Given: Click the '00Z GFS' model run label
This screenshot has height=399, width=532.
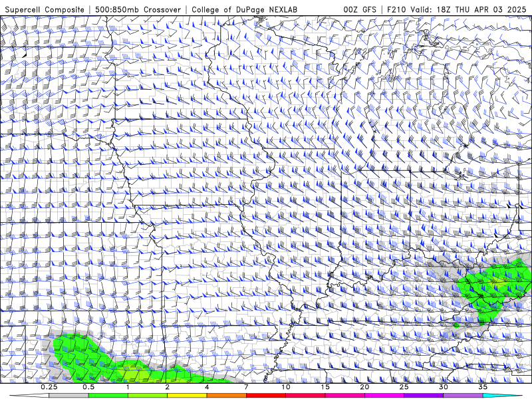Looking at the screenshot, I should pos(360,9).
